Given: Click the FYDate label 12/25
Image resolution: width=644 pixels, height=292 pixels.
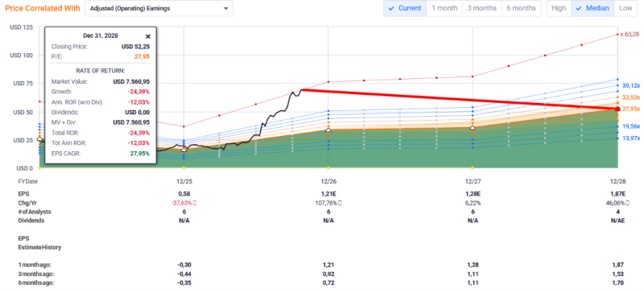Looking at the screenshot, I should (x=184, y=181).
